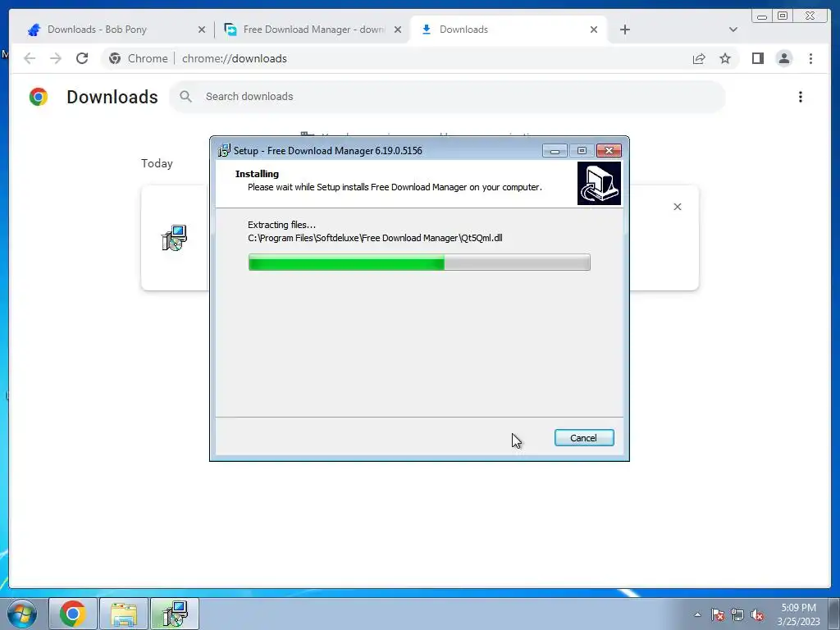This screenshot has height=630, width=840.
Task: Click the muted volume tray icon
Action: pos(757,614)
